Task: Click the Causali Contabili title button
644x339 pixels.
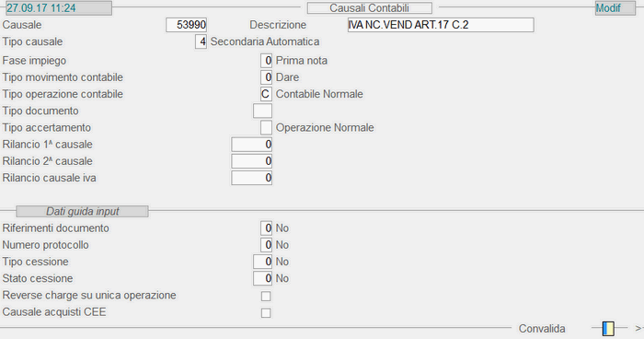Action: point(370,7)
